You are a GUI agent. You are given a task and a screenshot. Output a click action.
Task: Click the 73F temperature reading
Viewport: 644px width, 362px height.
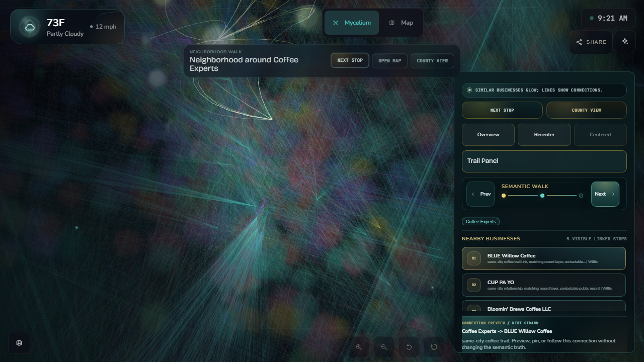point(56,23)
